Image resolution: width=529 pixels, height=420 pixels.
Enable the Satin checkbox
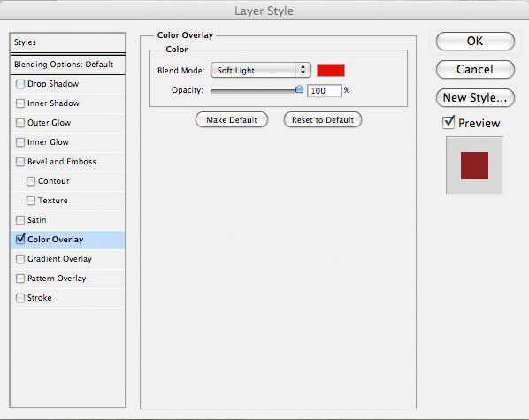20,220
